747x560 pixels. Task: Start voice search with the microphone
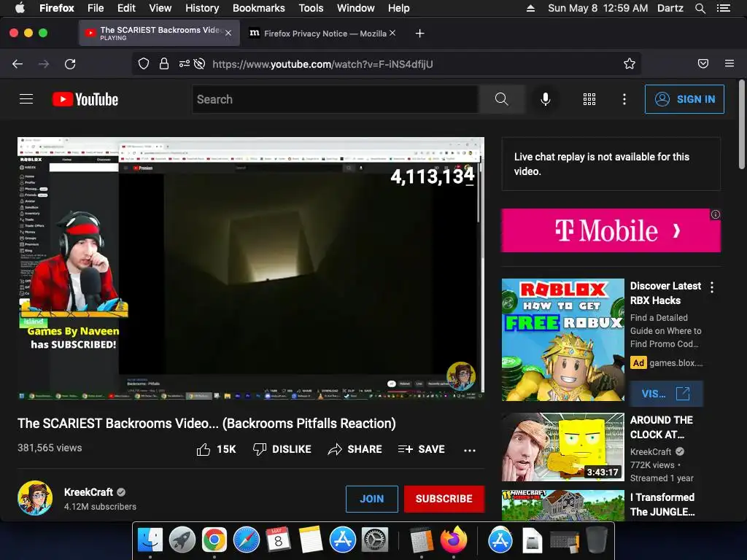coord(546,99)
